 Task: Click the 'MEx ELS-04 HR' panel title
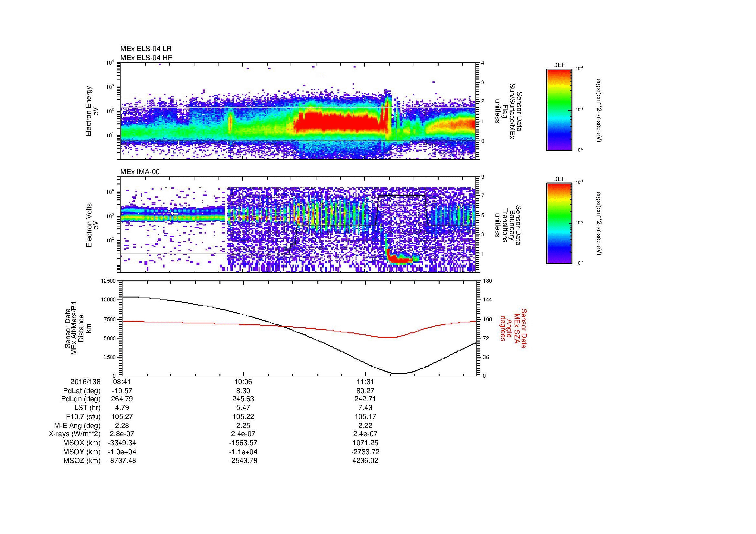146,58
